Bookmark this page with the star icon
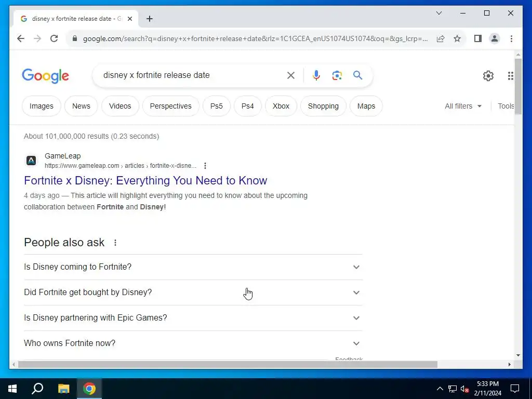This screenshot has width=532, height=399. pyautogui.click(x=457, y=38)
